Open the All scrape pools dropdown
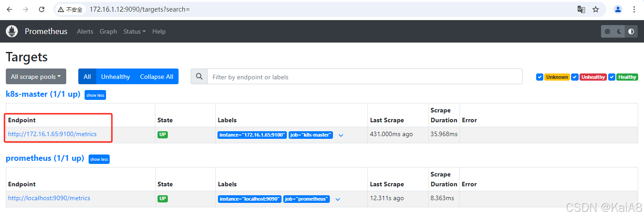This screenshot has width=644, height=219. pyautogui.click(x=36, y=77)
